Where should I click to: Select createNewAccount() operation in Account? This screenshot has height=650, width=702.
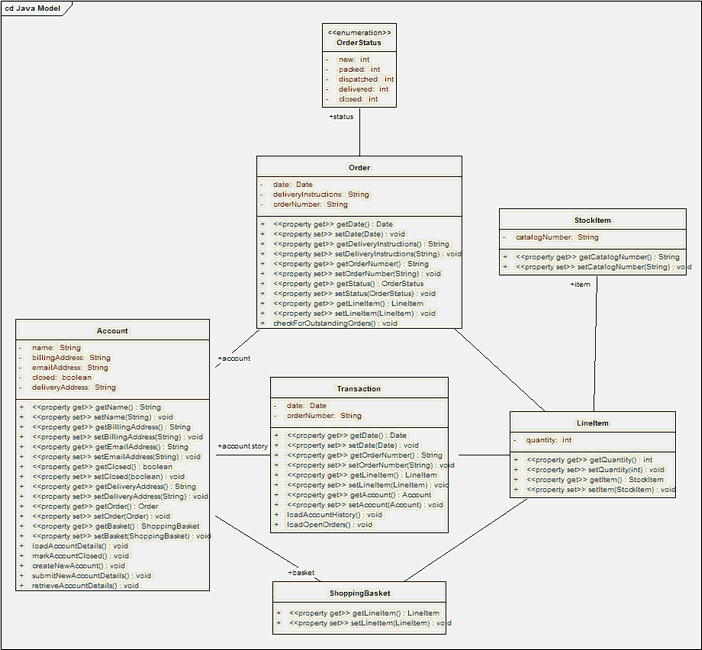tap(78, 565)
